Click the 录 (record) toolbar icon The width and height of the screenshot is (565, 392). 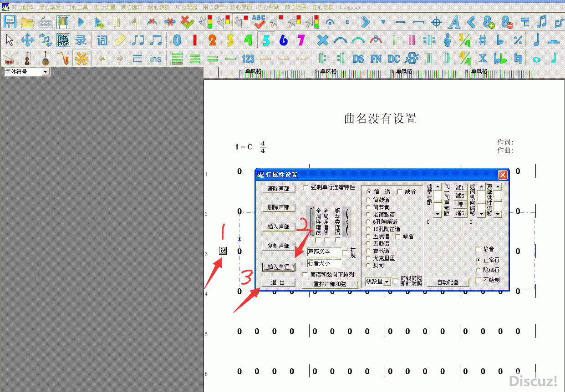[81, 40]
